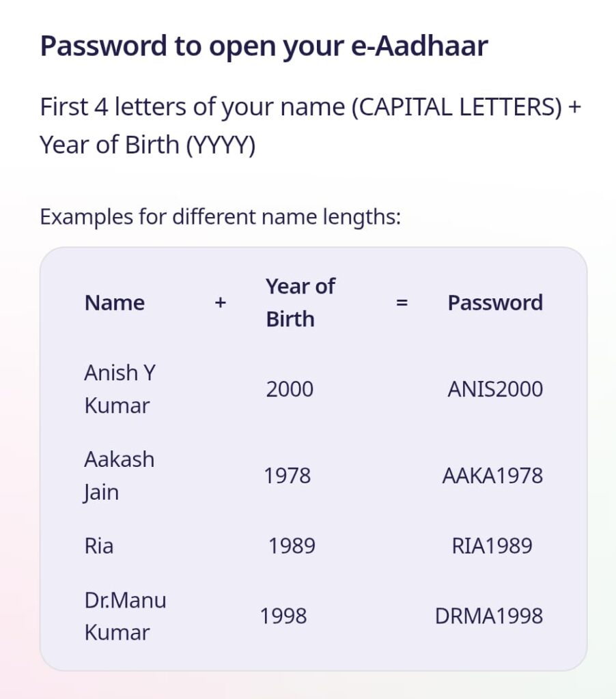Click the 'First 4 letters of your name' instruction
This screenshot has width=616, height=699.
pos(311,126)
